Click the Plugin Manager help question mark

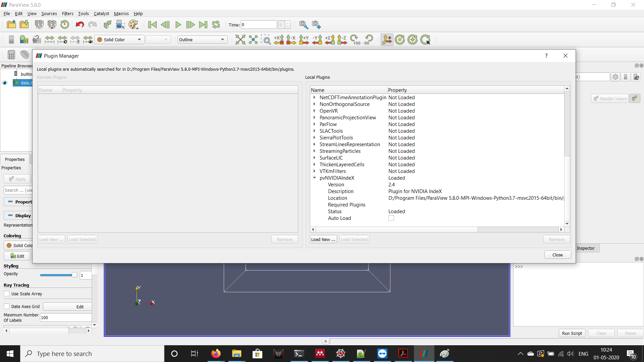tap(546, 56)
